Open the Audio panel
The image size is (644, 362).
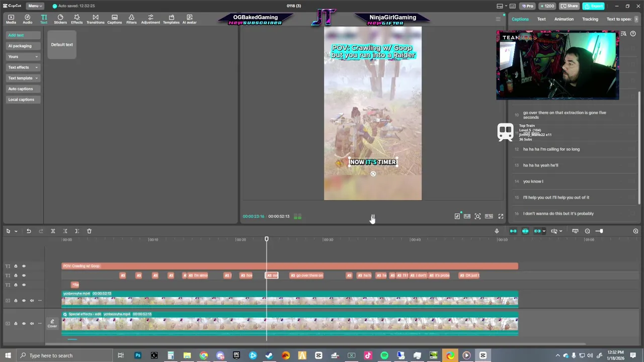(27, 19)
